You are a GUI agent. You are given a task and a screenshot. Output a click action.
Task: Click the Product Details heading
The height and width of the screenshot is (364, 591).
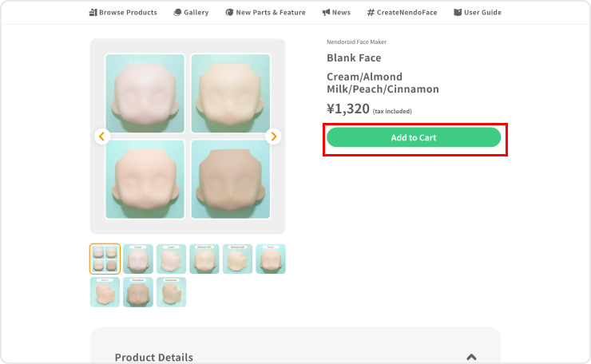[154, 358]
